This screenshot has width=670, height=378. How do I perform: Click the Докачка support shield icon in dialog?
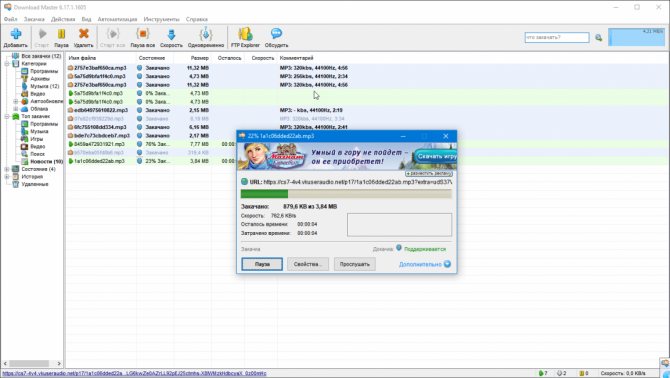(399, 248)
